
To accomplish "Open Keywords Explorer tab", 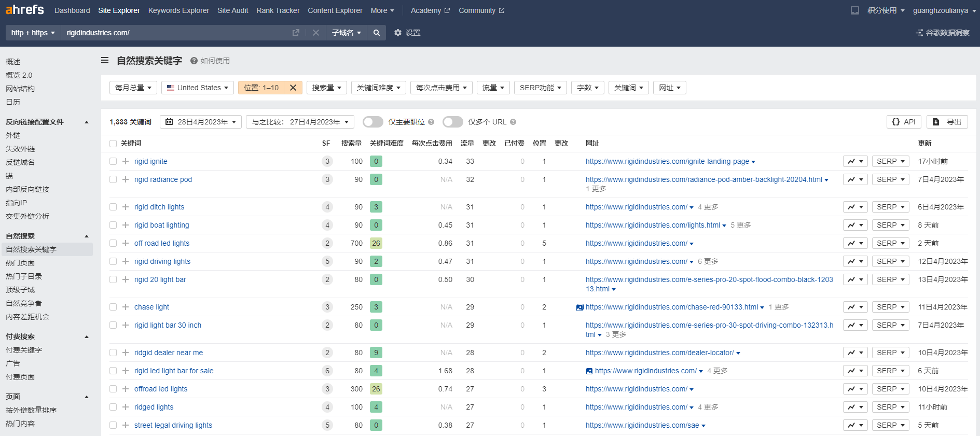I will point(179,10).
